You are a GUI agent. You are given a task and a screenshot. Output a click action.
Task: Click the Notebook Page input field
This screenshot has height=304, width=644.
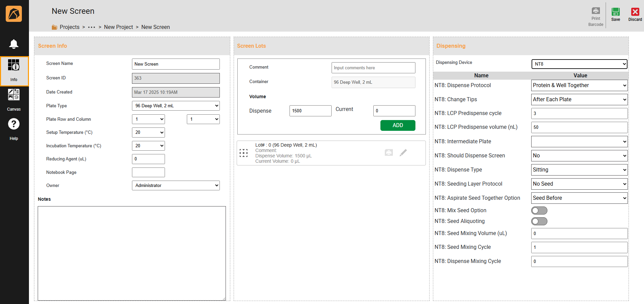148,172
